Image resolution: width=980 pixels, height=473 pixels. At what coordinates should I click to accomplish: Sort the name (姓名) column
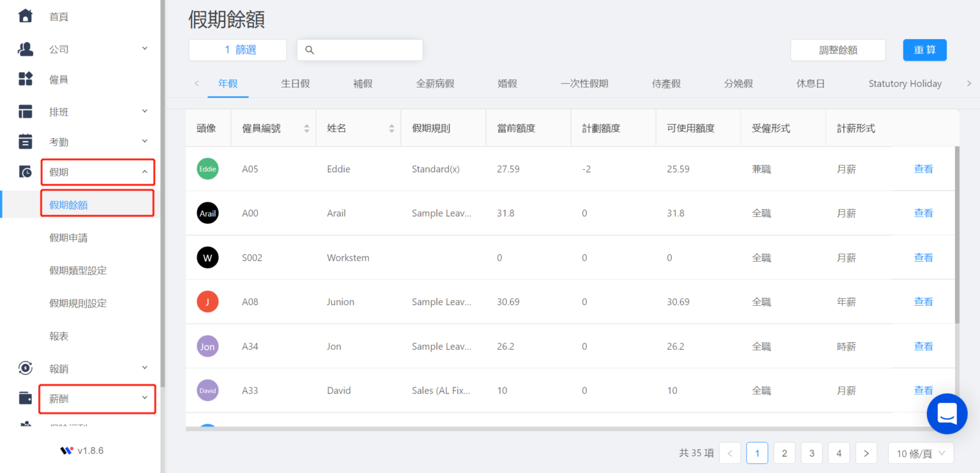coord(391,128)
